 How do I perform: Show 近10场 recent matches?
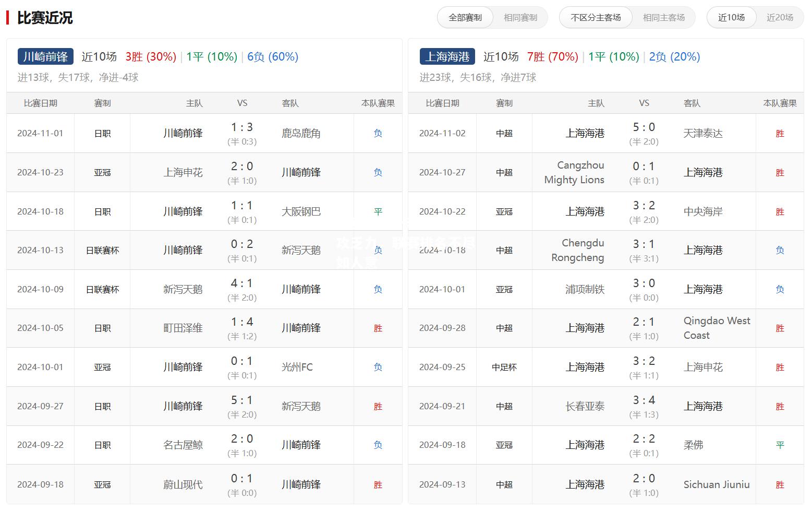tap(731, 18)
